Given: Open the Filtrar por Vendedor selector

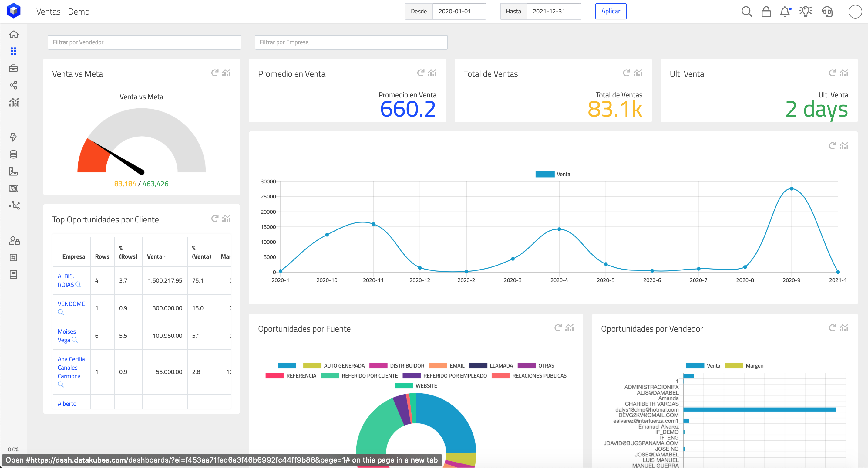Looking at the screenshot, I should point(144,42).
